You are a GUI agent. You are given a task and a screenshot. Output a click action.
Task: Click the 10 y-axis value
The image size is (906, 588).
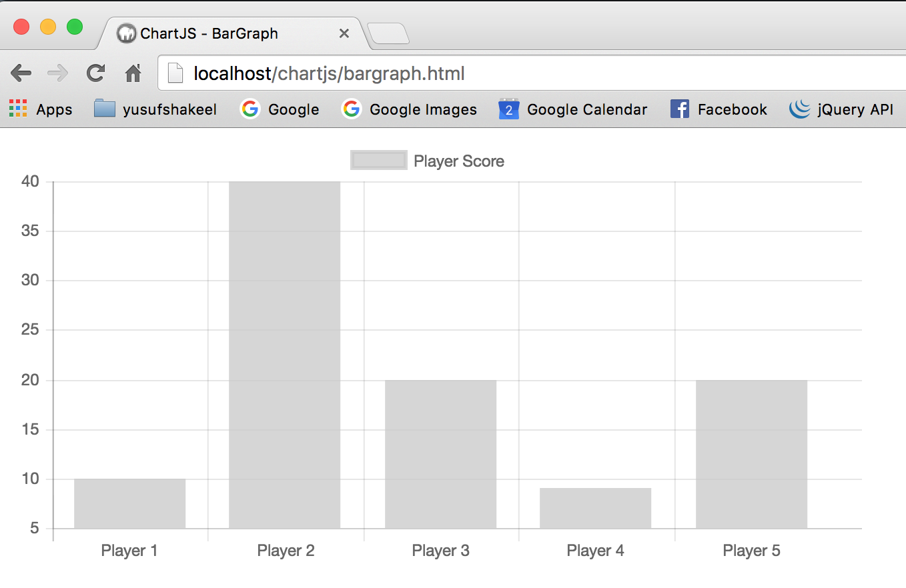(x=31, y=479)
